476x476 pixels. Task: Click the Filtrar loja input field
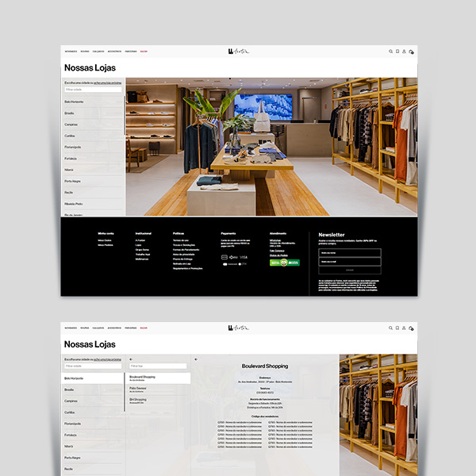(x=157, y=366)
